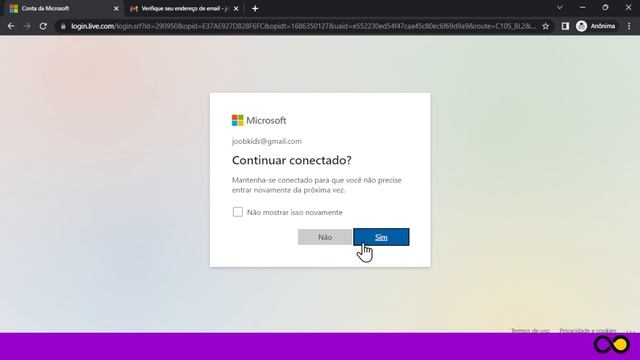Click the 'joobkids@gmail.com' account text

click(x=267, y=141)
